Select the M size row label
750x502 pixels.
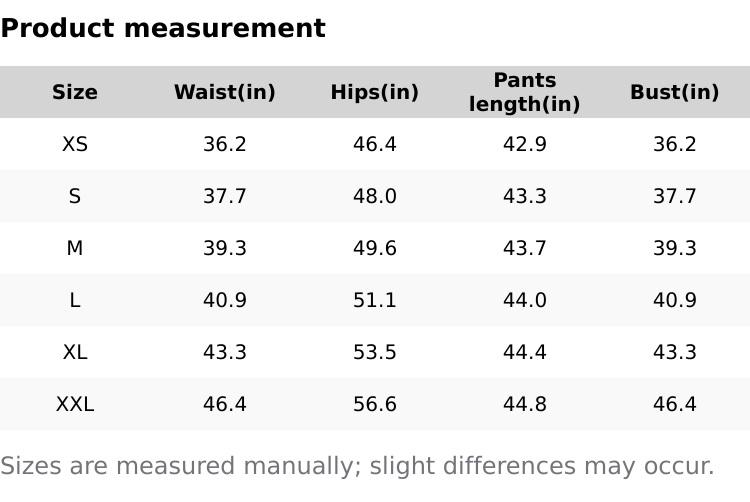pyautogui.click(x=75, y=248)
